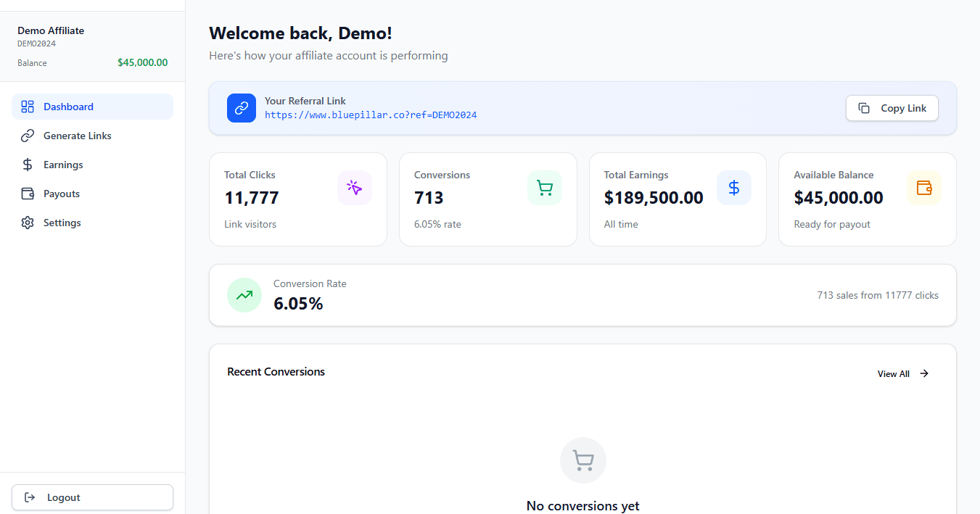Screen dimensions: 980x514
Task: Open Earnings via the dollar sign icon
Action: pyautogui.click(x=28, y=164)
